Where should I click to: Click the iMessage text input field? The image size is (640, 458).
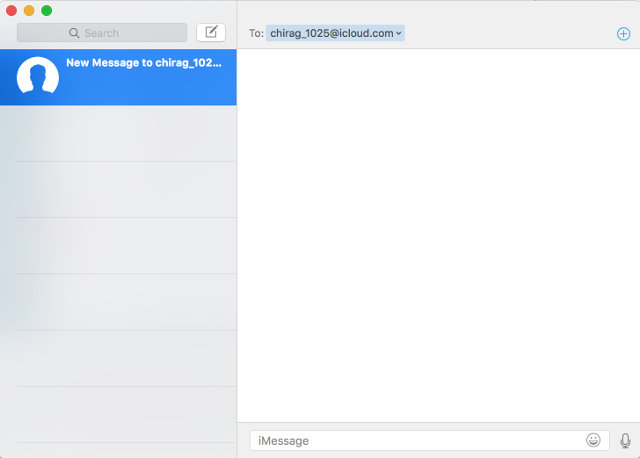tap(429, 440)
